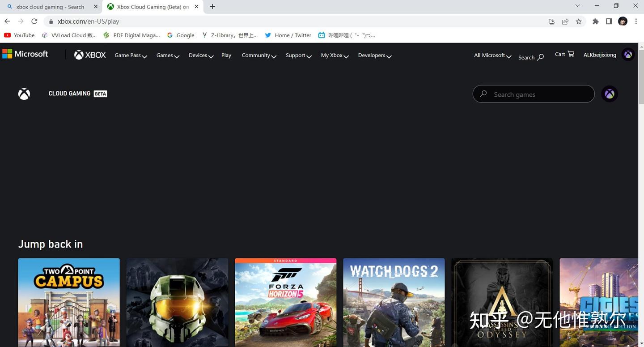The width and height of the screenshot is (644, 347).
Task: Open the VVLoad Cloud bookmark
Action: pos(69,35)
